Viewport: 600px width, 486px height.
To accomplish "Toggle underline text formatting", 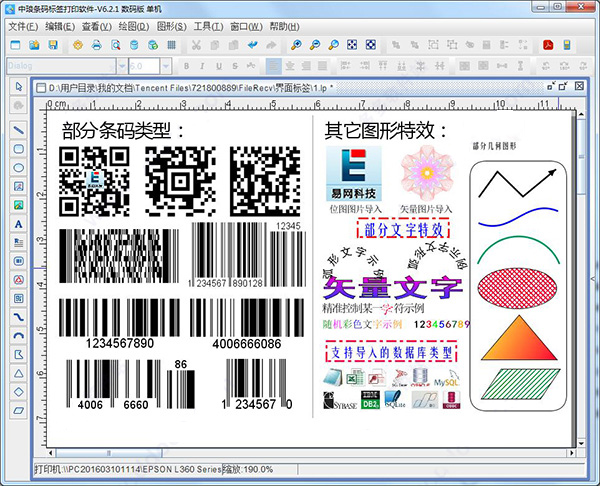I will pyautogui.click(x=220, y=66).
